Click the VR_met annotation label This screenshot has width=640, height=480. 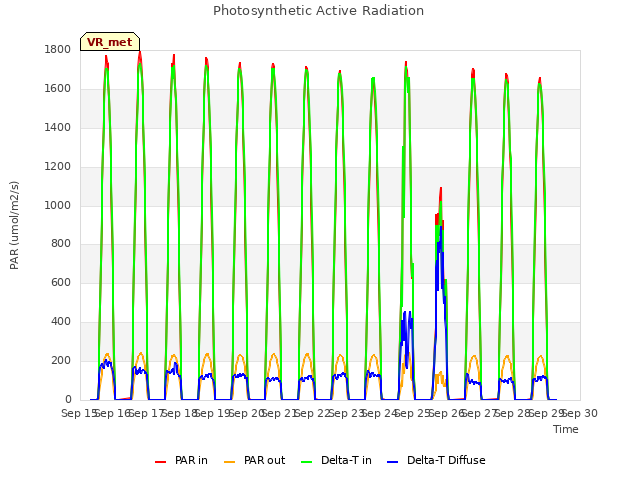(x=110, y=42)
